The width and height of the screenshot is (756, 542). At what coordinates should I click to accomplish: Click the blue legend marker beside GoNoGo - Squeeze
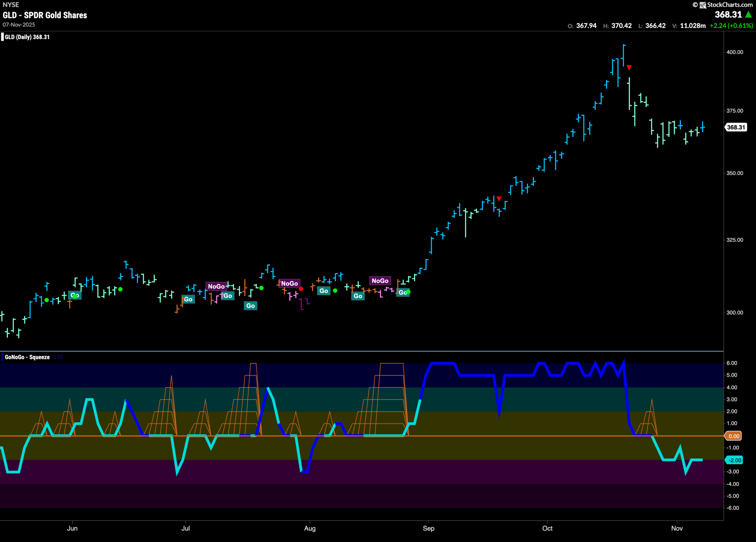click(2, 357)
